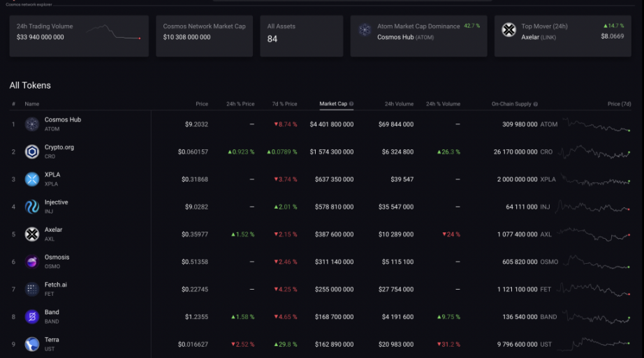The height and width of the screenshot is (358, 644).
Task: Open the Cosmos Hub token name link
Action: tap(63, 120)
